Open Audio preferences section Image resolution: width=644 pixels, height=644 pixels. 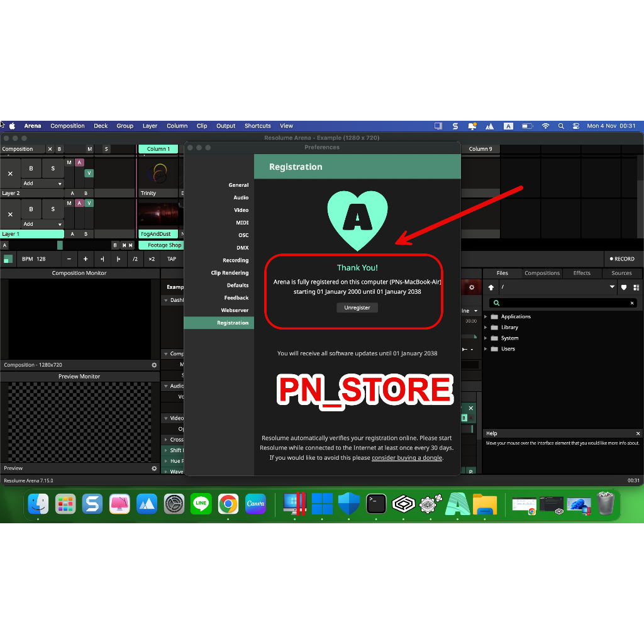241,197
